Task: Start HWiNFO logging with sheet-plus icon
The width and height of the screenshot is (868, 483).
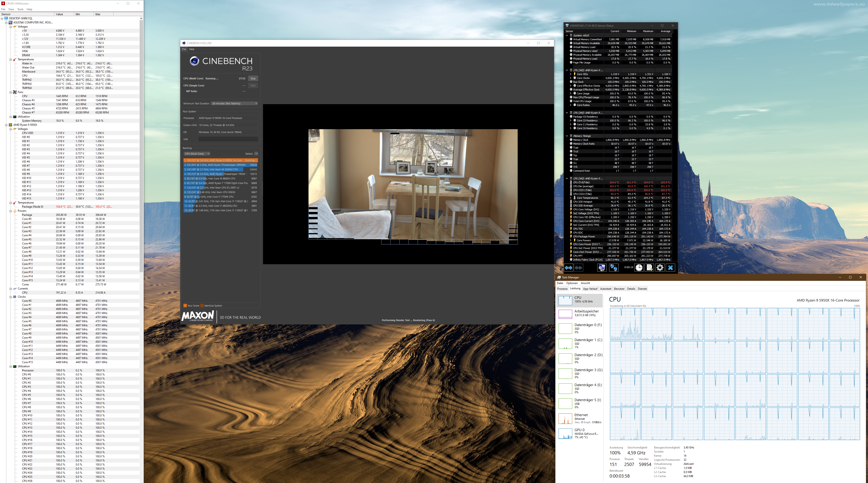Action: [649, 268]
